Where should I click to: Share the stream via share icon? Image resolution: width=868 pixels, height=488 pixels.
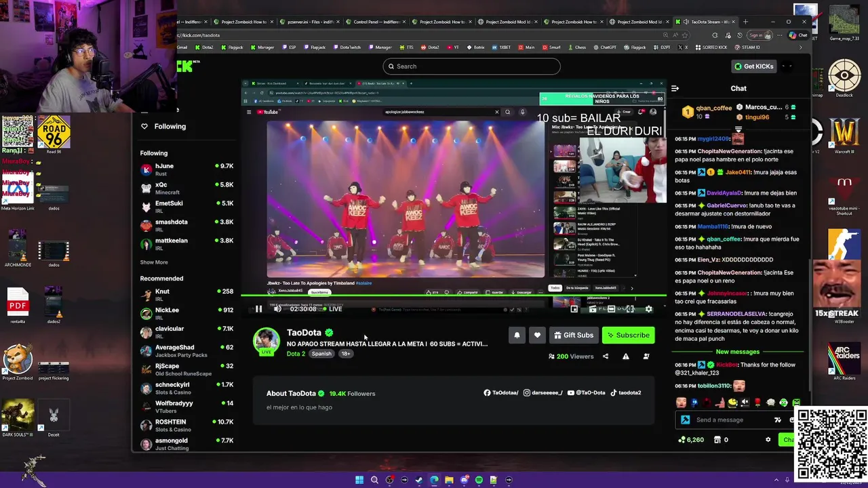[x=606, y=357]
